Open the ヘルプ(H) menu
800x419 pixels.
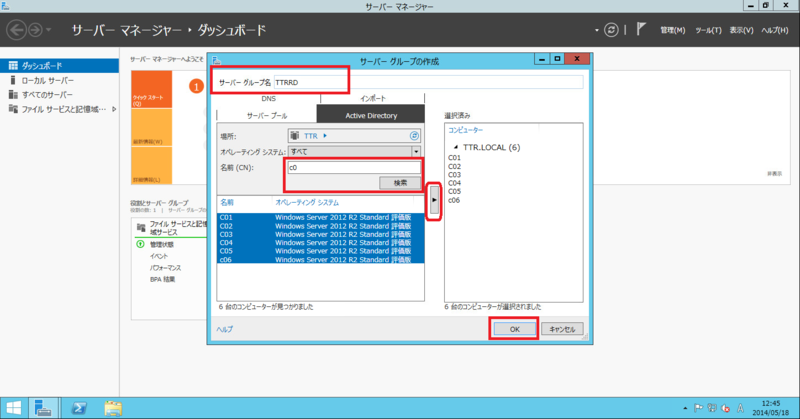(x=774, y=30)
